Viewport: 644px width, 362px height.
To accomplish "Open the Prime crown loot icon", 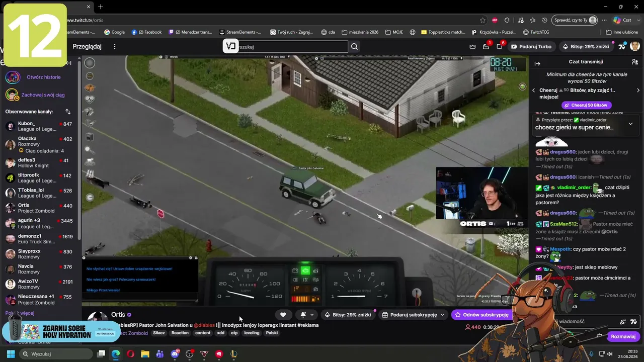I will (x=472, y=46).
